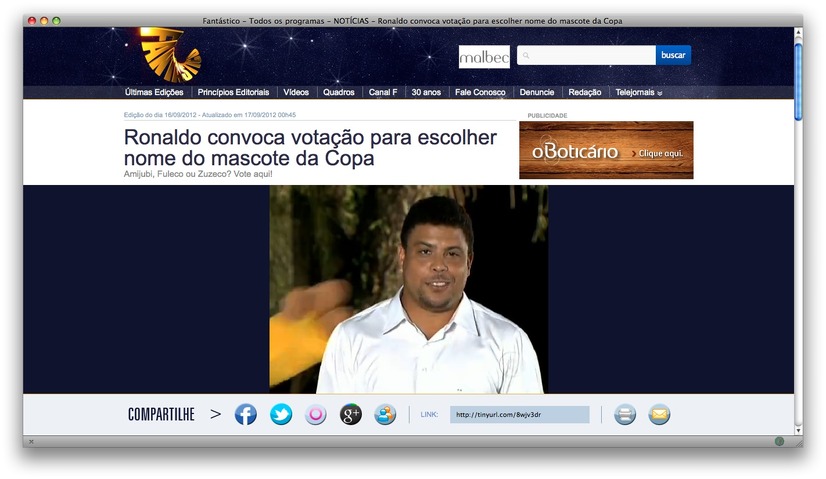Click the Ronaldo video thumbnail
Image resolution: width=826 pixels, height=479 pixels.
(x=409, y=289)
